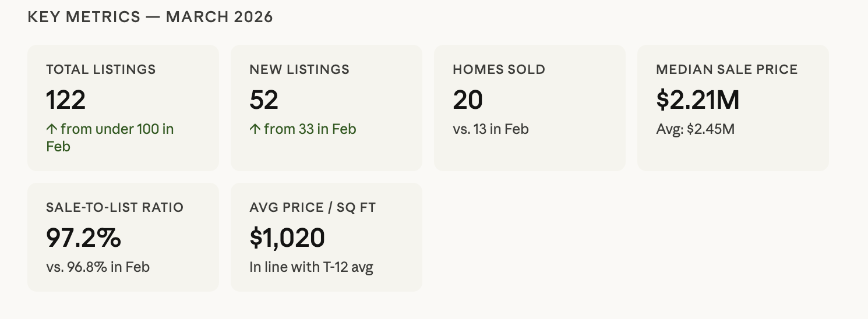Click the 'Avg: $2.45M' subtext
The width and height of the screenshot is (868, 319).
[695, 129]
